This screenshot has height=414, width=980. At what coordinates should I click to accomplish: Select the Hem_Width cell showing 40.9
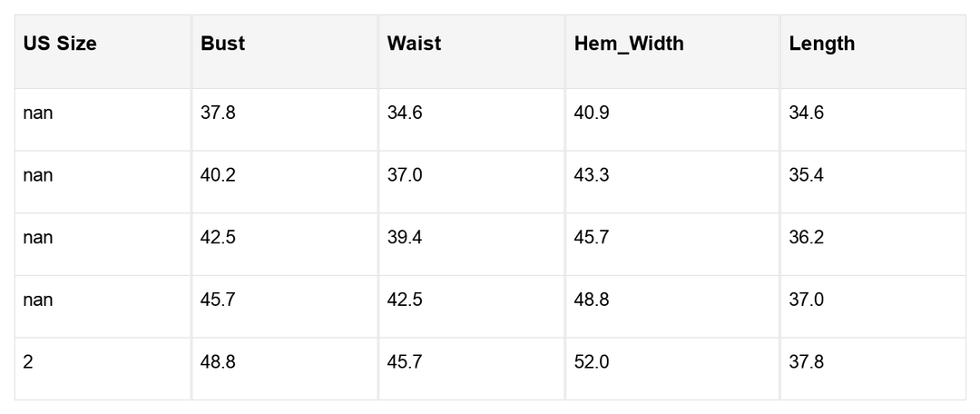(x=592, y=113)
